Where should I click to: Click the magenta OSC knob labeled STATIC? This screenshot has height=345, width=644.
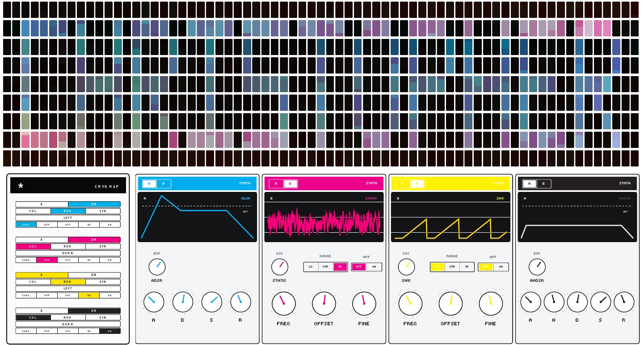[280, 267]
